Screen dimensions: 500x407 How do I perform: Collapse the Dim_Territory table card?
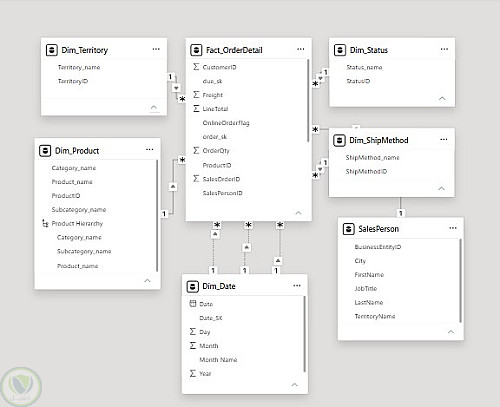[x=154, y=107]
